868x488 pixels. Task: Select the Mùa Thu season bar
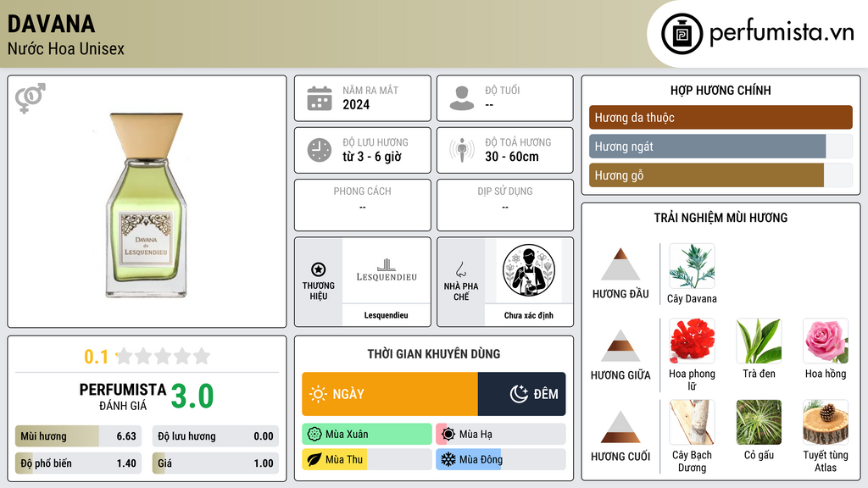pyautogui.click(x=367, y=460)
